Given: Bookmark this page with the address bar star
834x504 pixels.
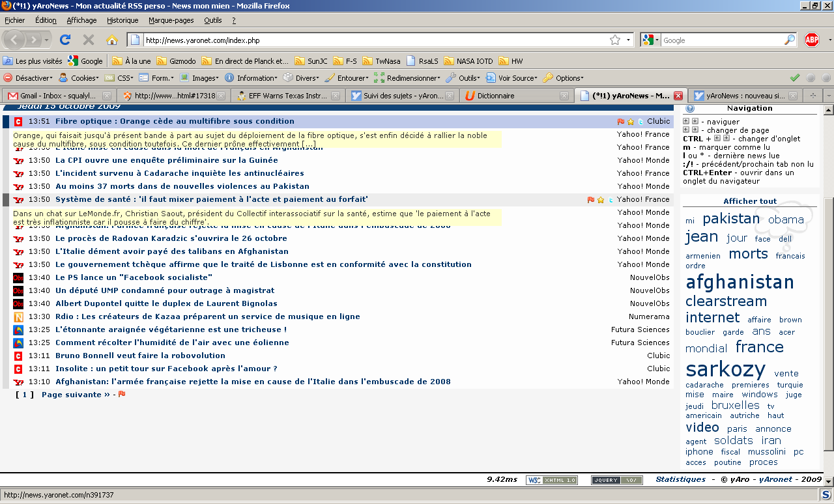Looking at the screenshot, I should (x=614, y=40).
